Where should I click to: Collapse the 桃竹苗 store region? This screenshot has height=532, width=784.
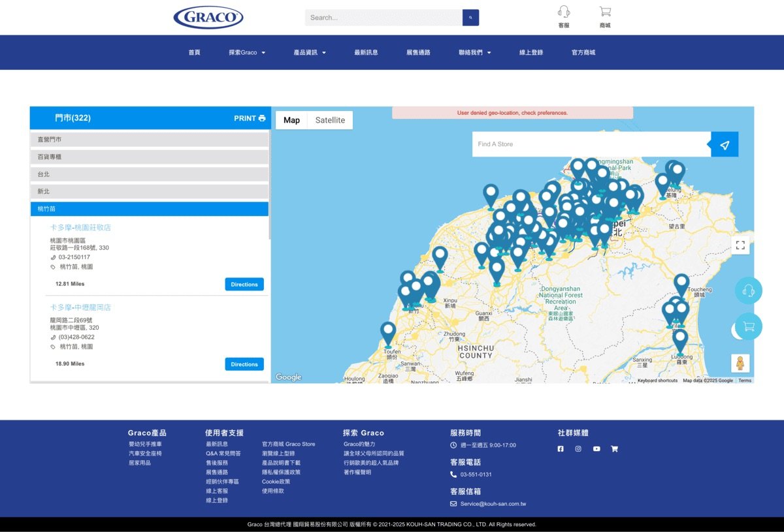149,209
